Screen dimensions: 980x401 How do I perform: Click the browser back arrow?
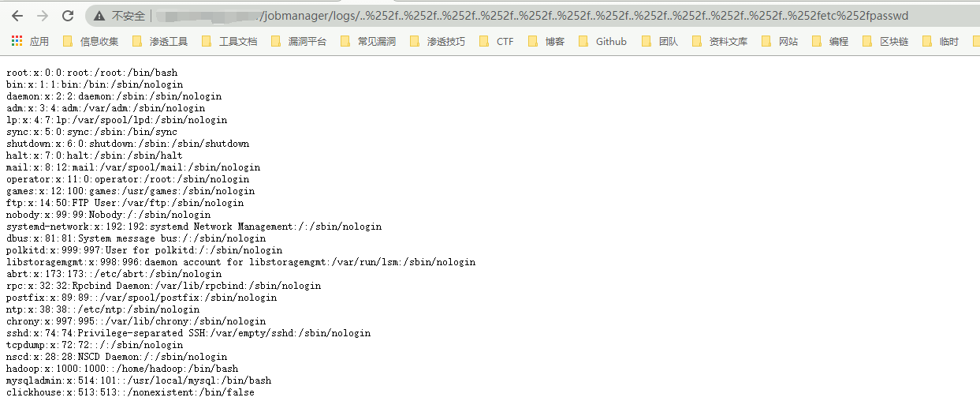point(17,16)
